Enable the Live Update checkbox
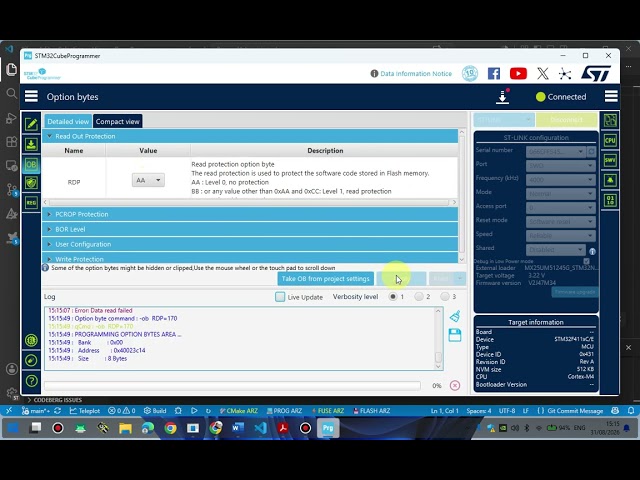The width and height of the screenshot is (640, 480). (x=280, y=297)
